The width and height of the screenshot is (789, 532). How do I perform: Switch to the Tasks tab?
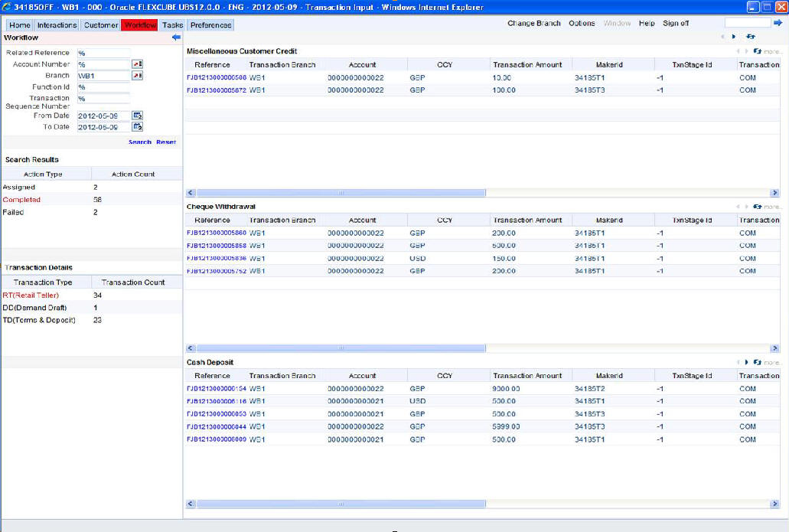[x=172, y=25]
